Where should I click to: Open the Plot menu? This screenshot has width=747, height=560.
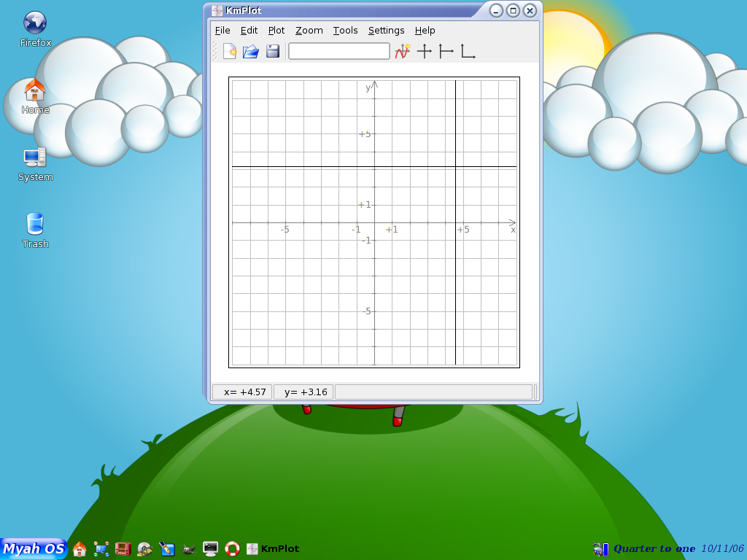pos(276,31)
